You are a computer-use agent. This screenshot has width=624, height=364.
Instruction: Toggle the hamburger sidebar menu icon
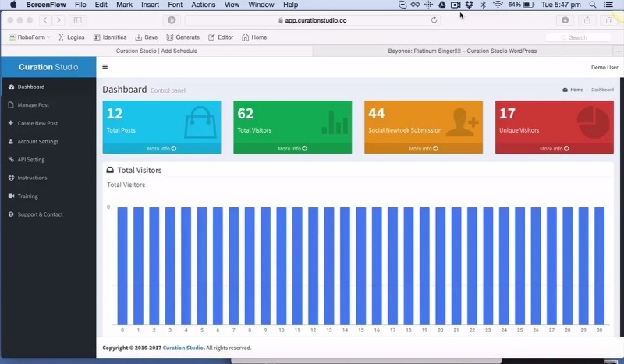pyautogui.click(x=105, y=67)
